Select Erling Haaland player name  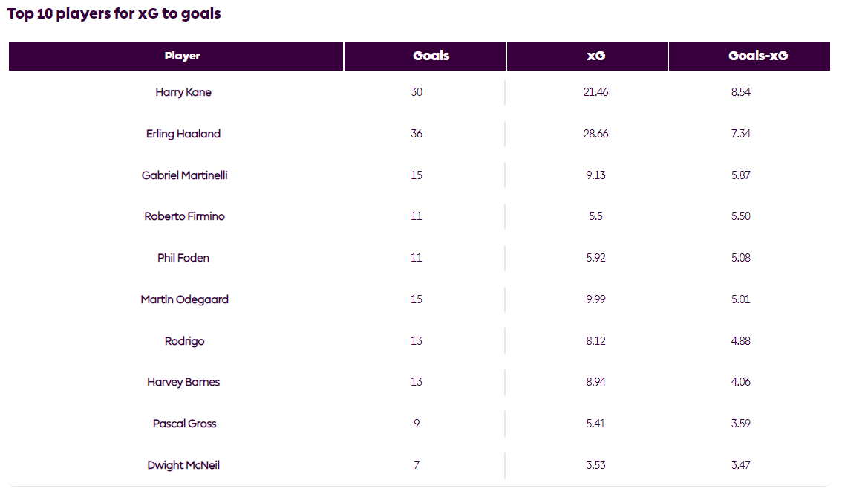coord(183,134)
